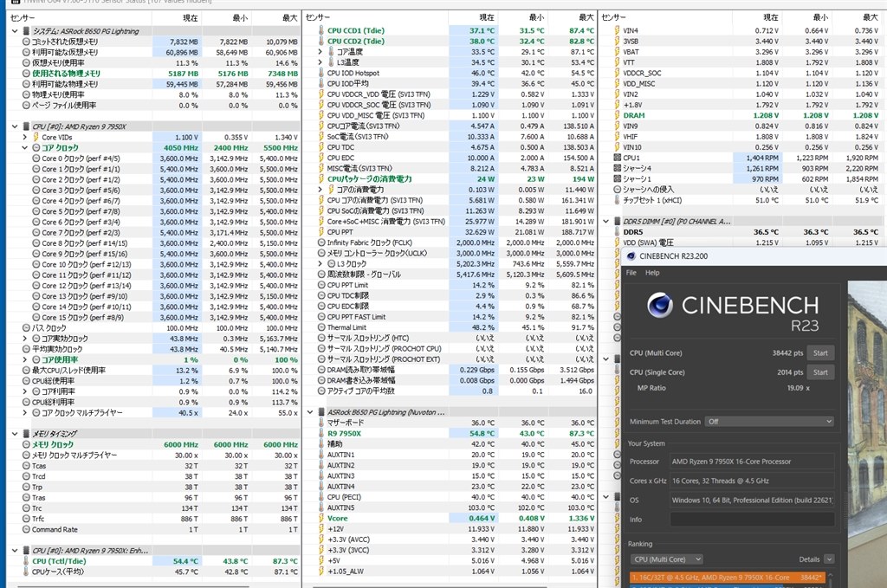Open the CPU (Multi Core) ranking dropdown

[666, 559]
